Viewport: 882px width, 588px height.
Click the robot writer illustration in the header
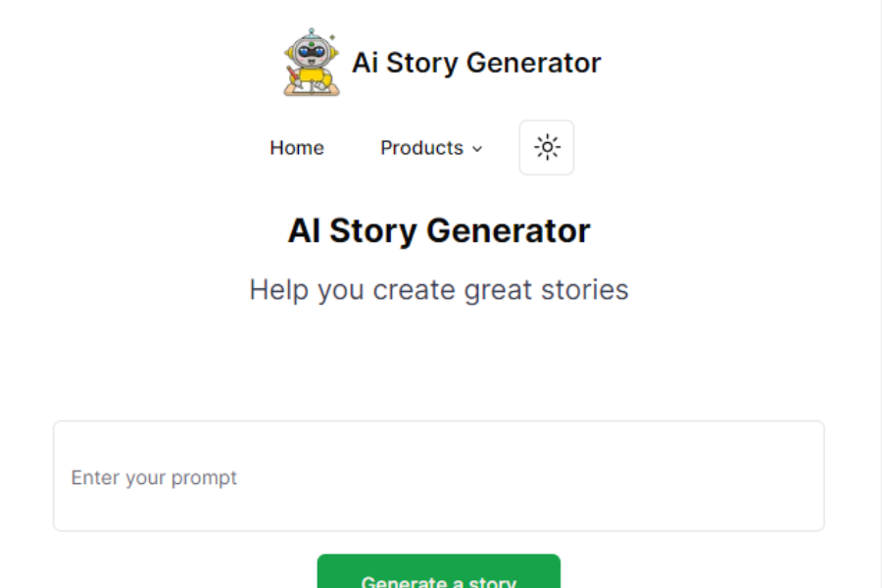click(x=310, y=62)
